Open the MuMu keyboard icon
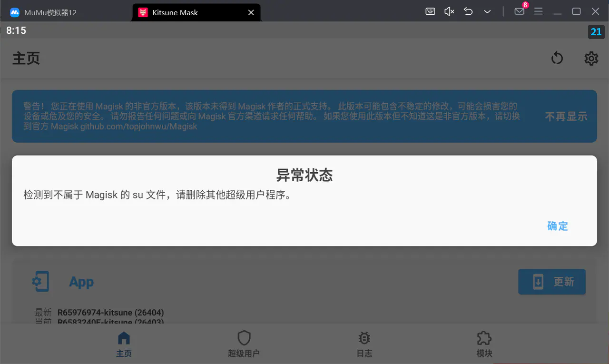Viewport: 609px width, 364px height. click(x=431, y=11)
